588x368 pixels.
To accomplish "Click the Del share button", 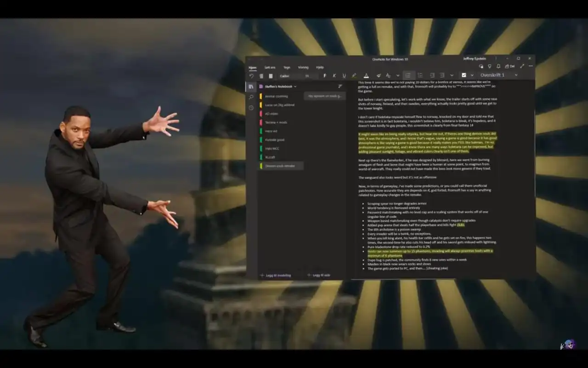I will (x=510, y=66).
